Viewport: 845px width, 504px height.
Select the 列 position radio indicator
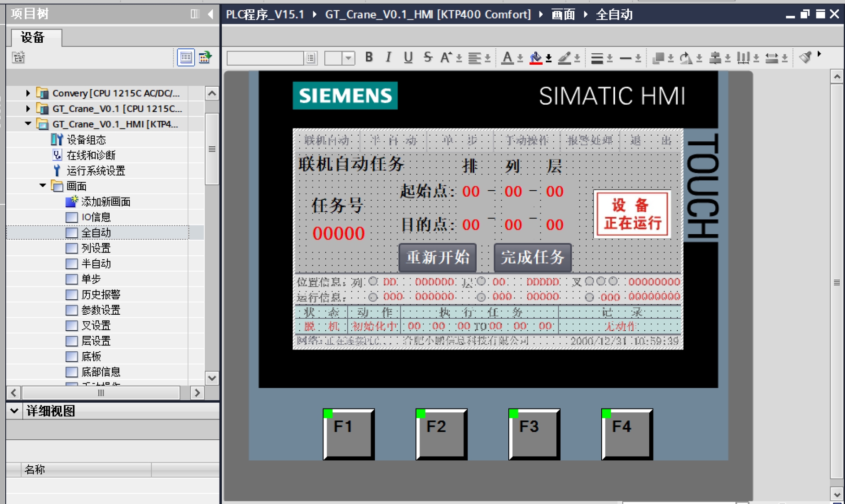pyautogui.click(x=373, y=281)
